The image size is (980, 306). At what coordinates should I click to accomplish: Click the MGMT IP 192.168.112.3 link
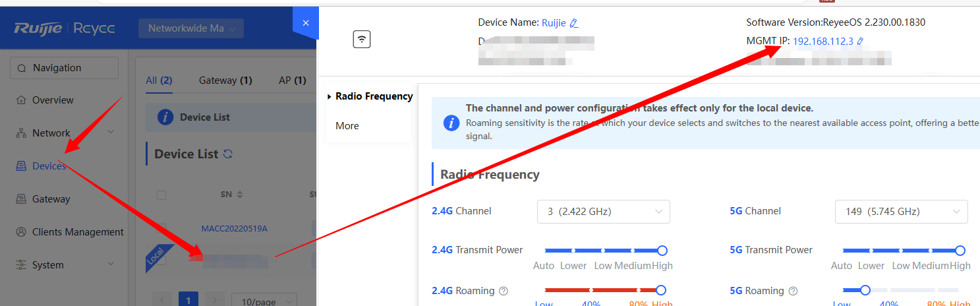point(822,42)
